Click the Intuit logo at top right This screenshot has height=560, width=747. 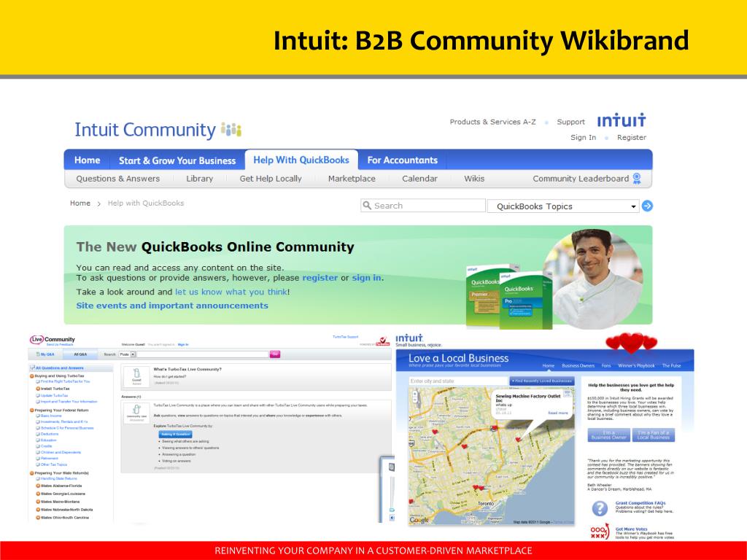[x=622, y=120]
